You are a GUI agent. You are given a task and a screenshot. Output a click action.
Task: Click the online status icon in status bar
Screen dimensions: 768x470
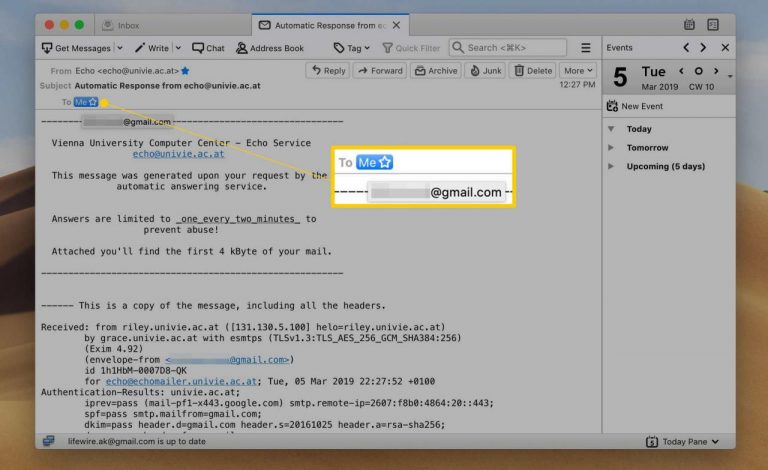pyautogui.click(x=48, y=441)
